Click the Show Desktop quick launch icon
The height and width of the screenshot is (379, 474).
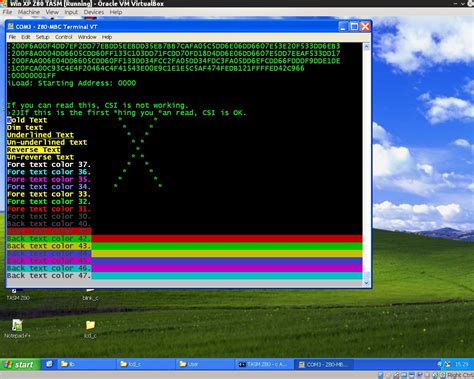[49, 364]
